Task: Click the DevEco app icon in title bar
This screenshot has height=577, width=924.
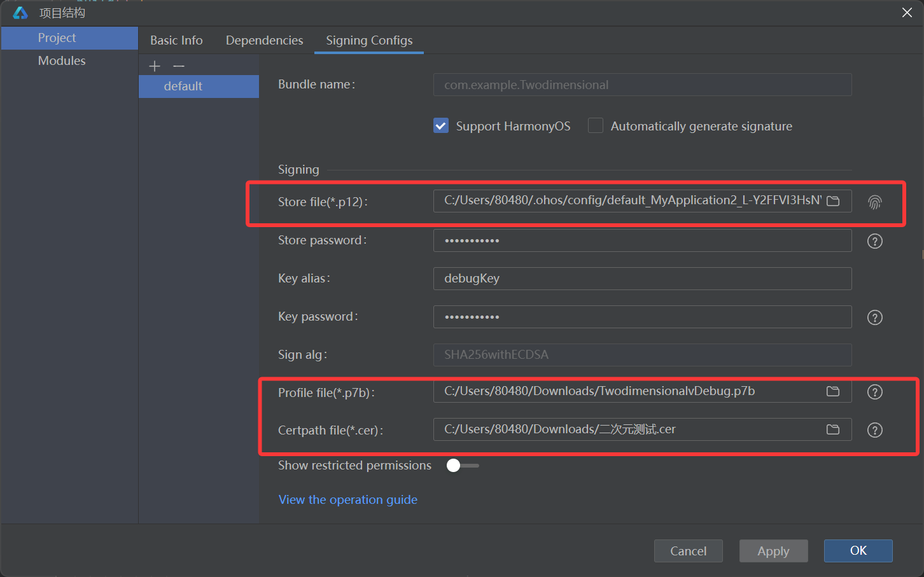Action: [20, 13]
